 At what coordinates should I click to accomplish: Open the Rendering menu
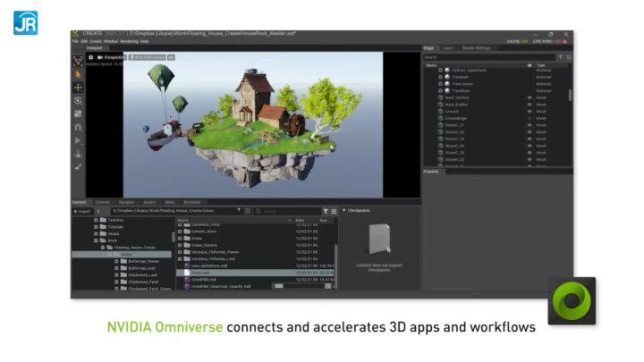coord(127,41)
